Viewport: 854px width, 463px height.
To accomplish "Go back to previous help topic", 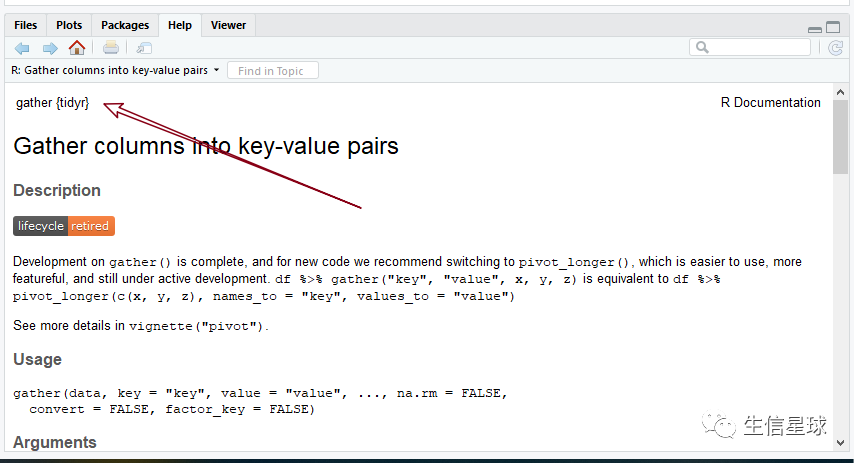I will pyautogui.click(x=22, y=48).
